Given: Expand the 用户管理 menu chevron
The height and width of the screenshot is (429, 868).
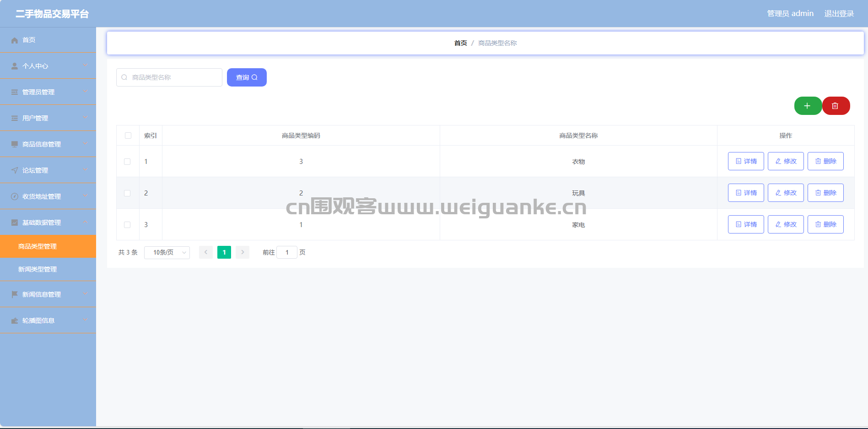Looking at the screenshot, I should coord(85,118).
